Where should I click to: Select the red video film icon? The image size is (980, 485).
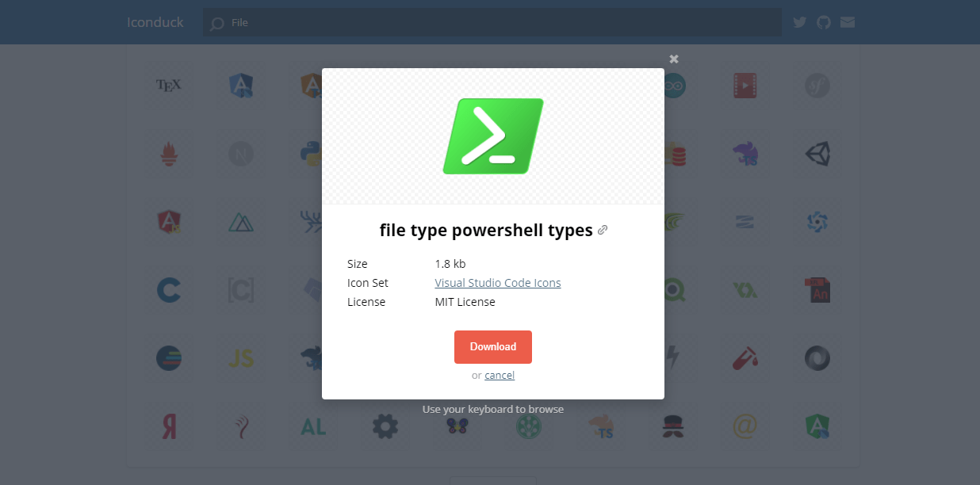(x=745, y=86)
